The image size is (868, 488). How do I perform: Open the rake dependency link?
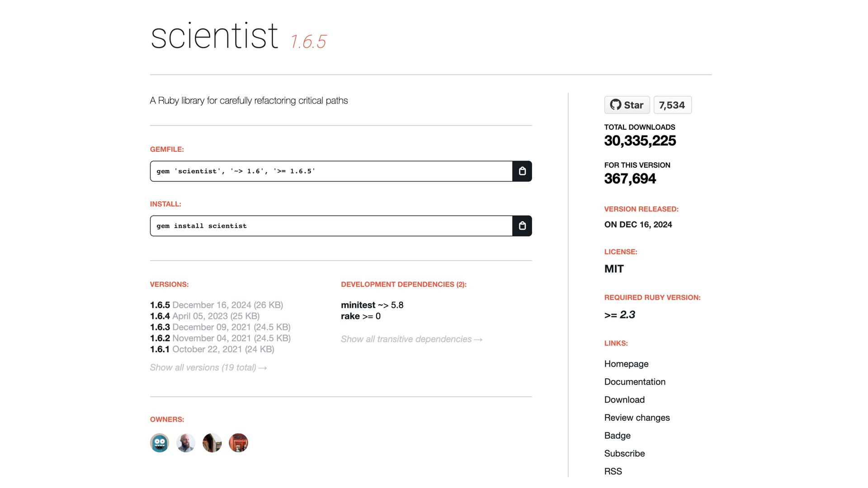click(x=350, y=316)
